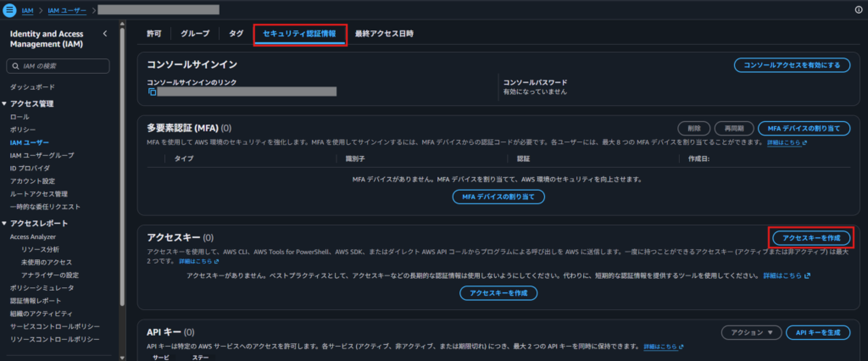Open 組織のアクティビティ in sidebar
This screenshot has height=361, width=868.
[x=42, y=314]
